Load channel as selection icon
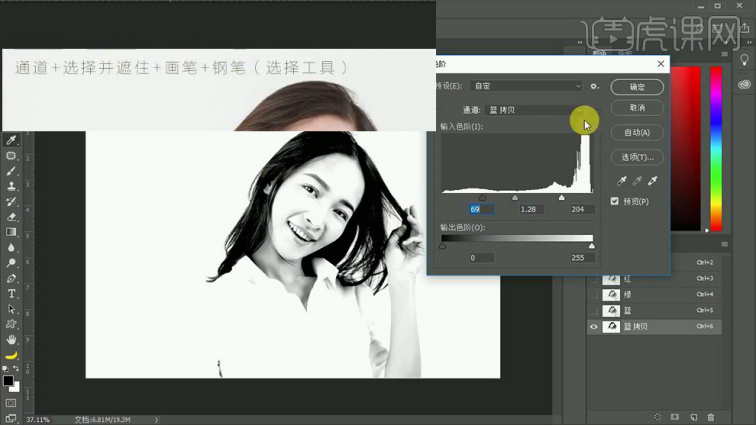The image size is (756, 426). (658, 417)
